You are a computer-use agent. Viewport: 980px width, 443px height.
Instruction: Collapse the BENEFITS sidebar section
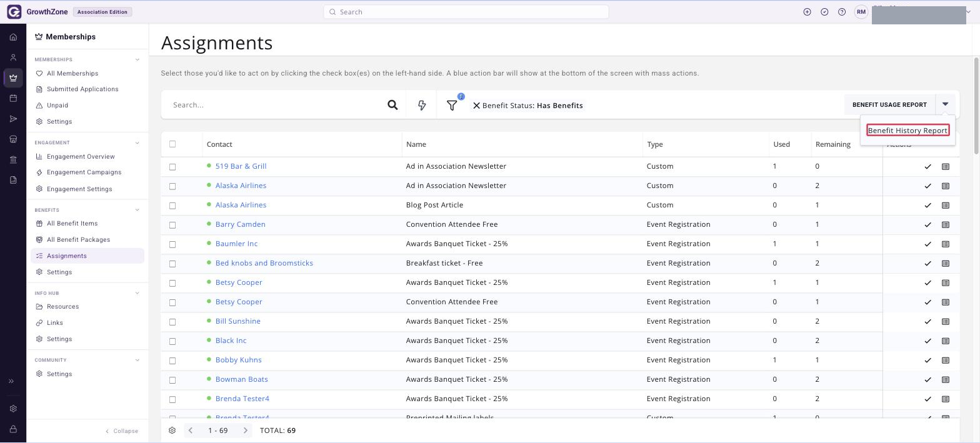[137, 210]
